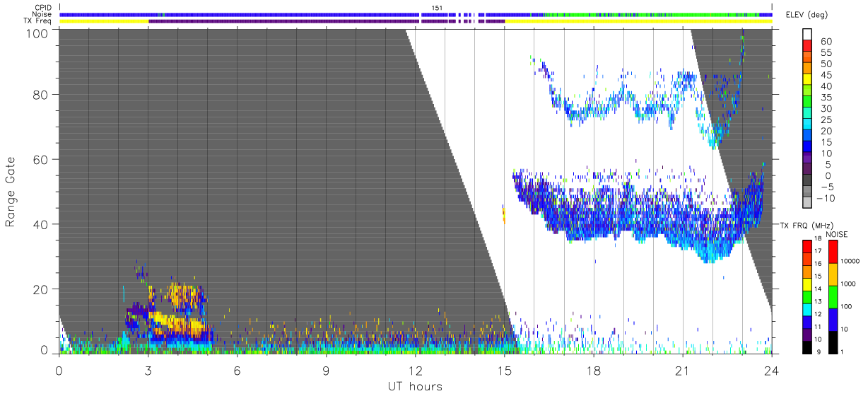Click the x-axis tick label '9'
This screenshot has width=868, height=401.
[326, 370]
